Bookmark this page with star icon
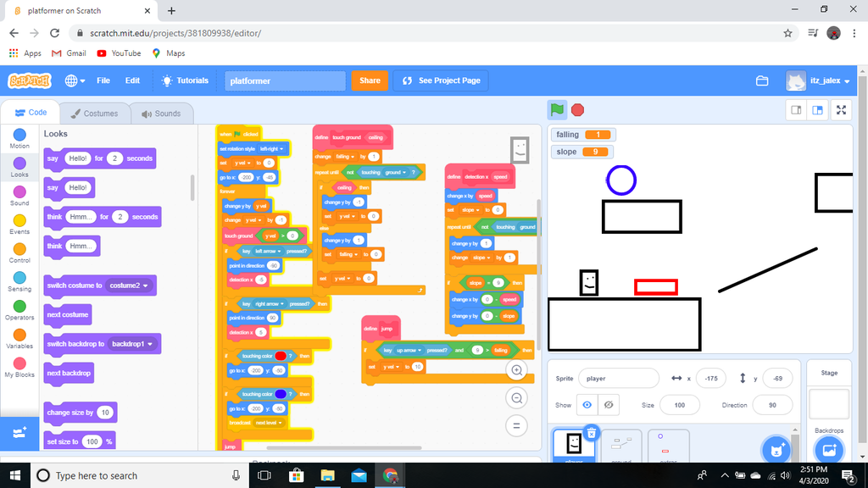The width and height of the screenshot is (868, 488). pos(787,33)
